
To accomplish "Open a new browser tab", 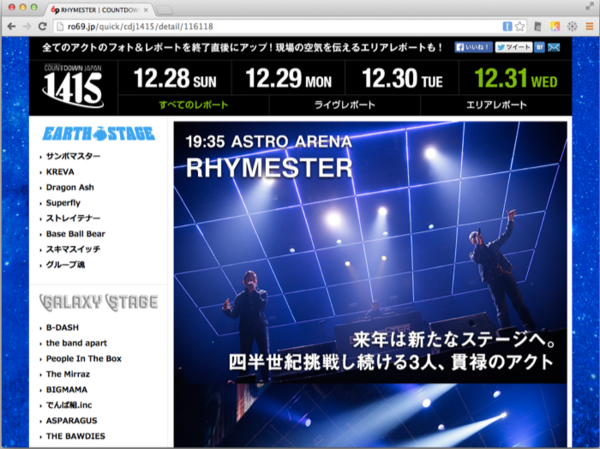I will click(165, 10).
